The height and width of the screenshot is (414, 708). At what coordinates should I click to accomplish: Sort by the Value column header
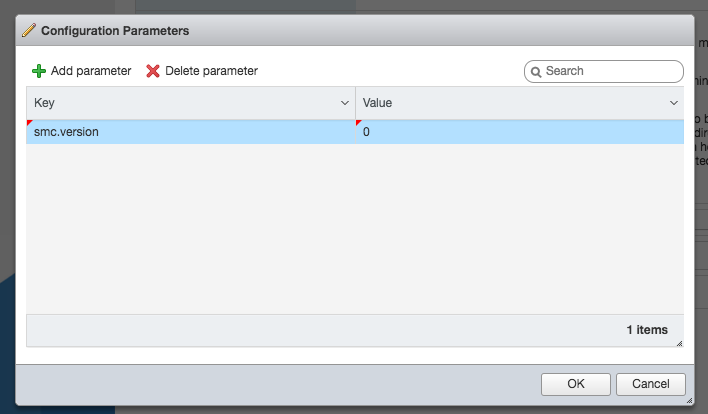377,103
